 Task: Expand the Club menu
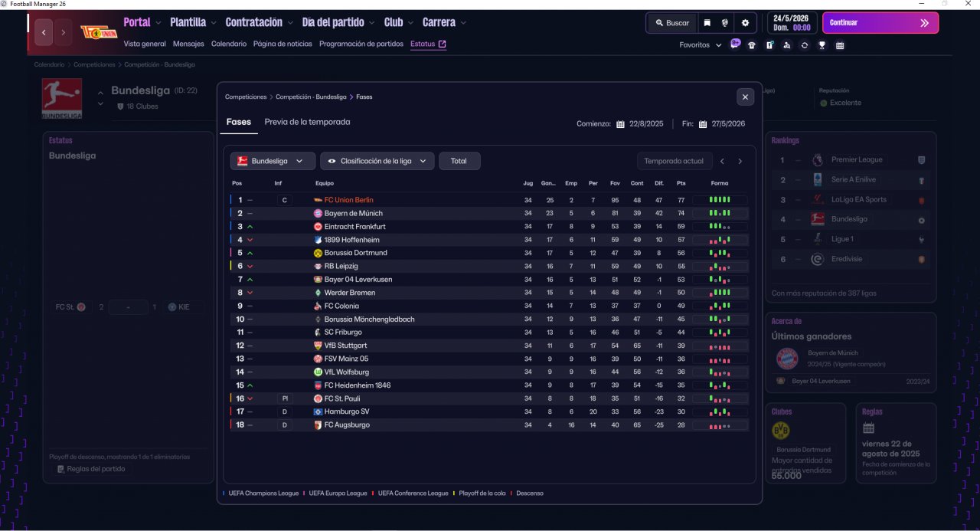[x=399, y=22]
